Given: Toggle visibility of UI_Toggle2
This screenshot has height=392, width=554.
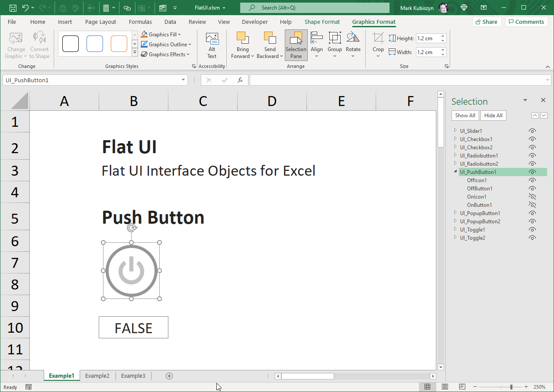Looking at the screenshot, I should 532,238.
